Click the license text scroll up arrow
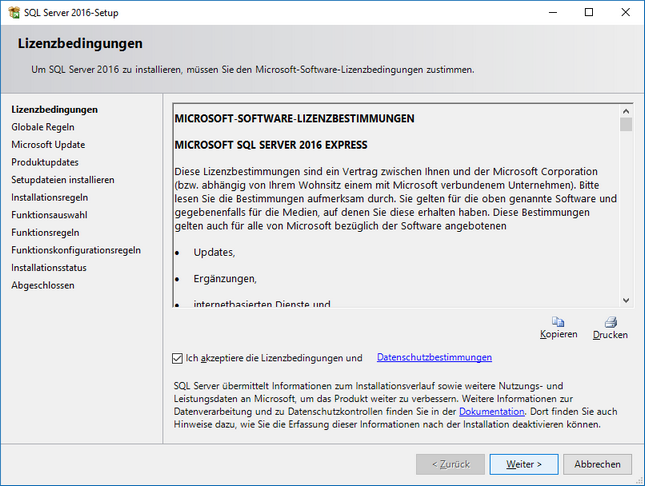 [626, 111]
